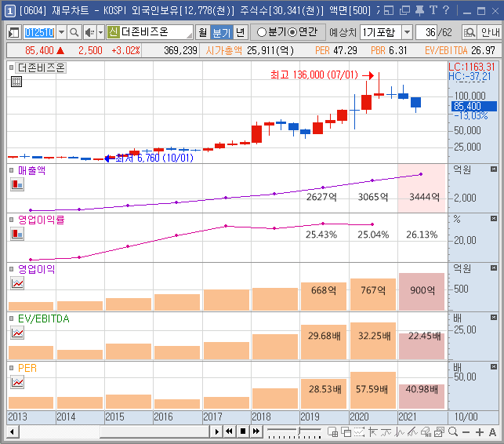Click the bar chart type icon under 영업이익률
Viewport: 504px width, 444px height.
coord(17,234)
